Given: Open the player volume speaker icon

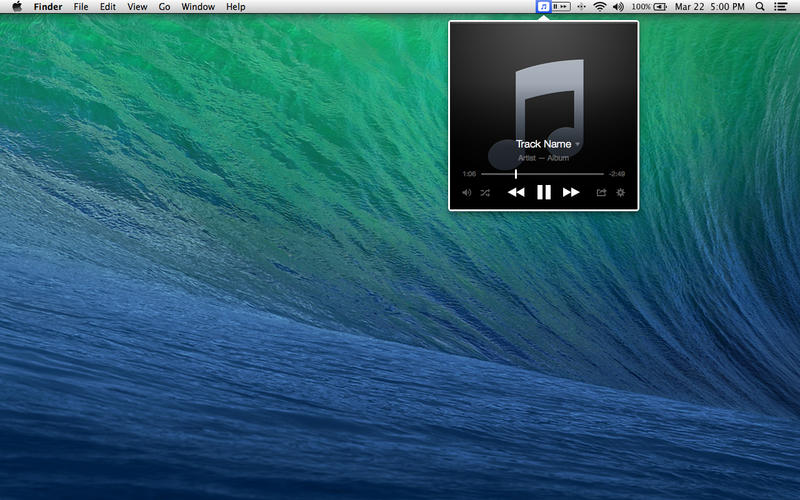Looking at the screenshot, I should pos(466,192).
